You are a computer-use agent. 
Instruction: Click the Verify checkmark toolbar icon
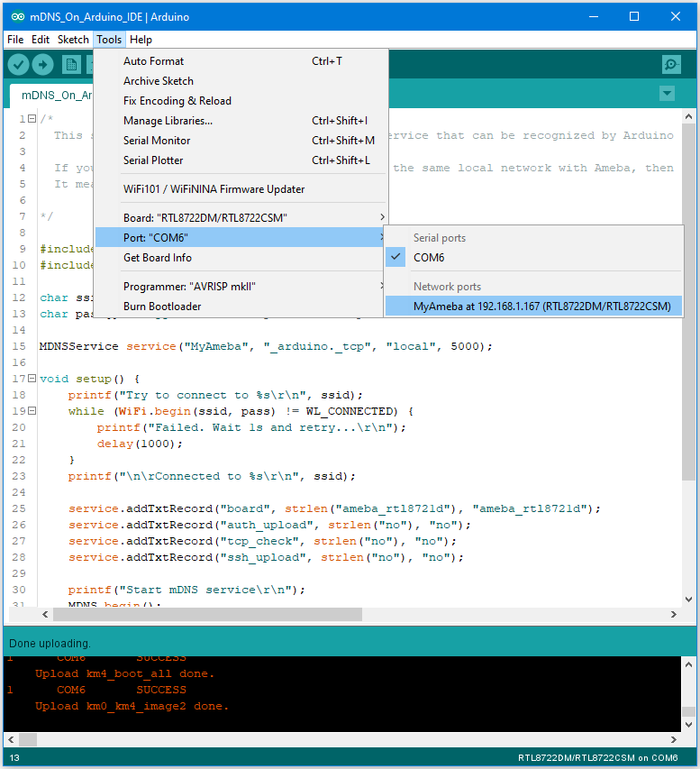[19, 64]
